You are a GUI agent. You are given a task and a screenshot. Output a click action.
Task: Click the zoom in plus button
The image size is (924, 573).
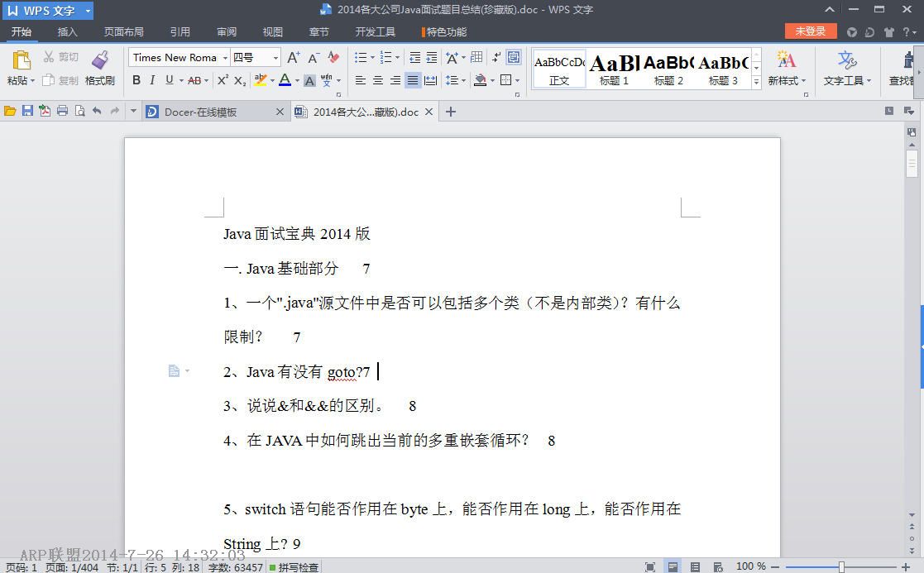point(906,566)
